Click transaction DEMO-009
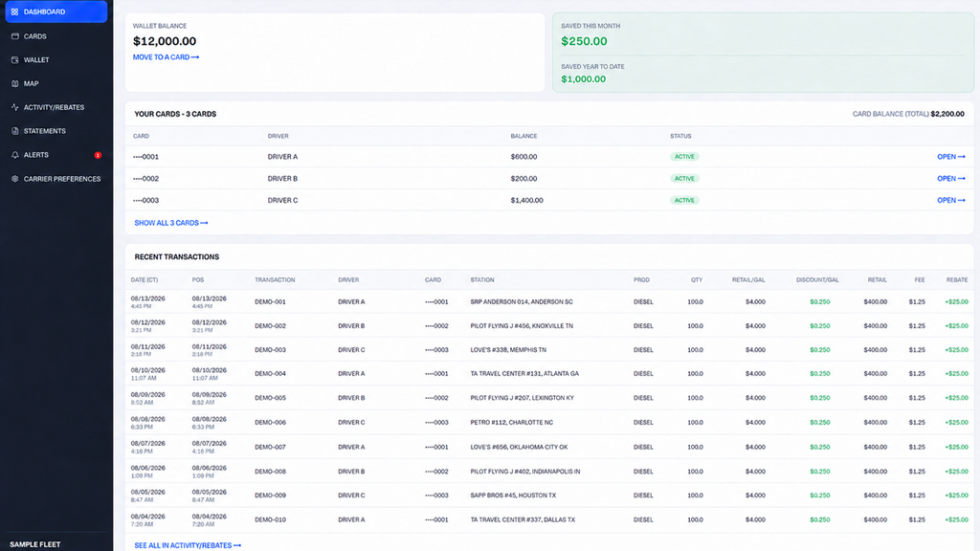The height and width of the screenshot is (551, 980). [270, 496]
